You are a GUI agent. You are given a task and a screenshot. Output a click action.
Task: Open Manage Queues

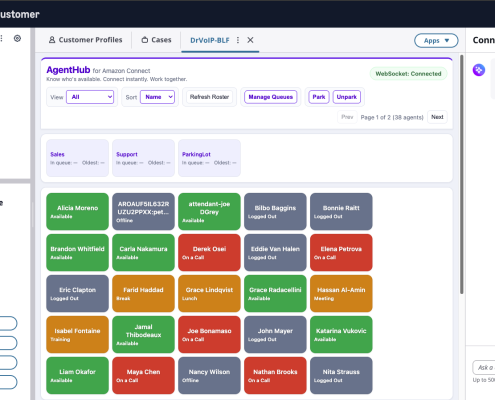coord(271,97)
